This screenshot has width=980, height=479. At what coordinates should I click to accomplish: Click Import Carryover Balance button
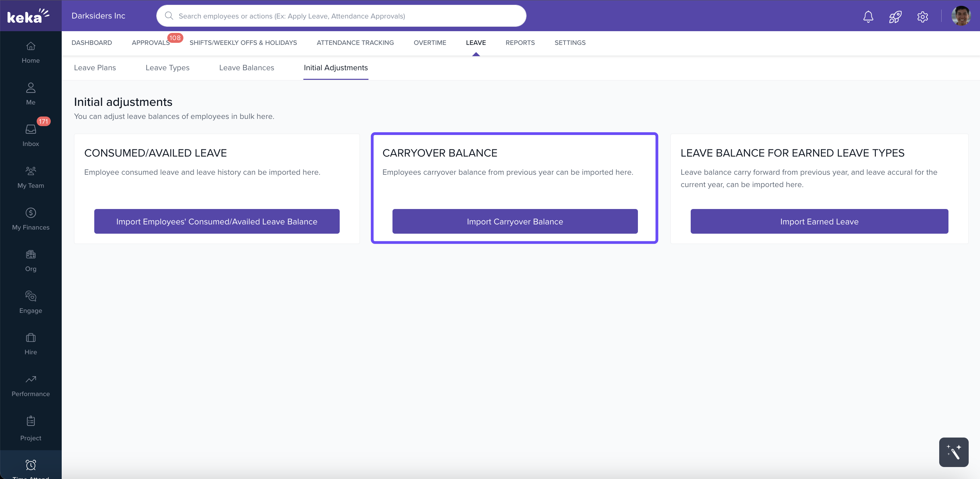[515, 222]
